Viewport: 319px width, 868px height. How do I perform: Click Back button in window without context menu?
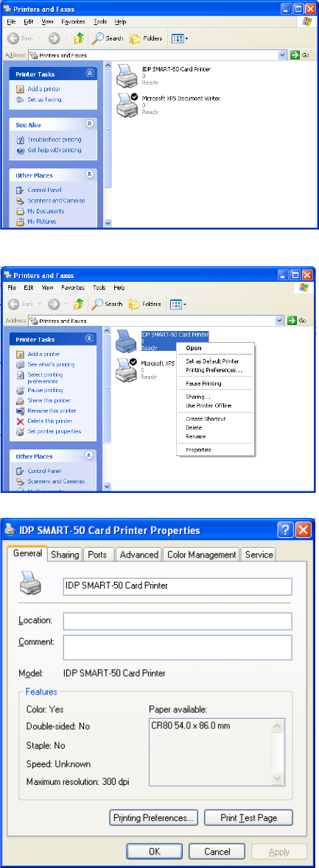point(21,38)
